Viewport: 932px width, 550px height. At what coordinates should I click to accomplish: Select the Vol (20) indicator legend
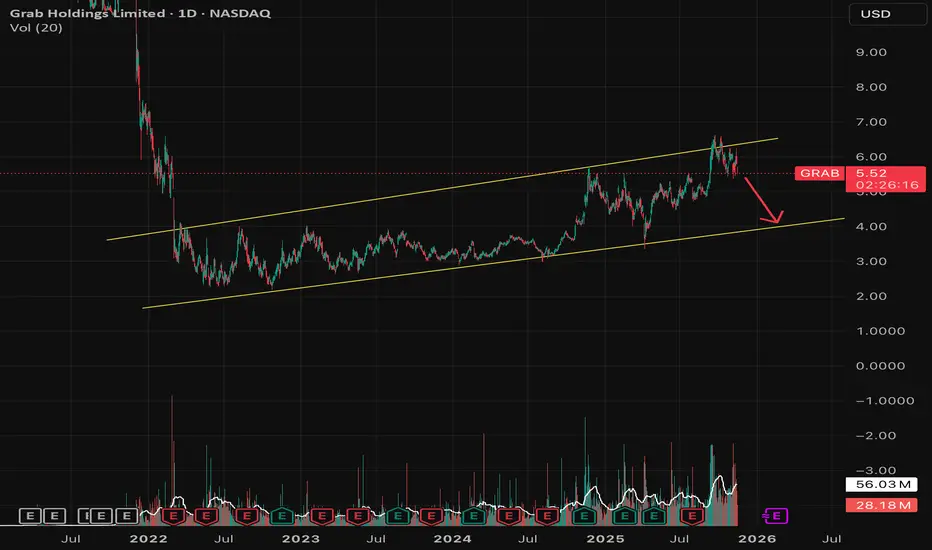point(36,27)
